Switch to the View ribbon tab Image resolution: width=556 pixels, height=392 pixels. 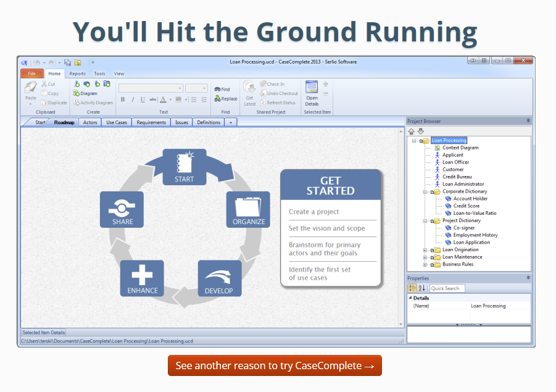point(118,73)
